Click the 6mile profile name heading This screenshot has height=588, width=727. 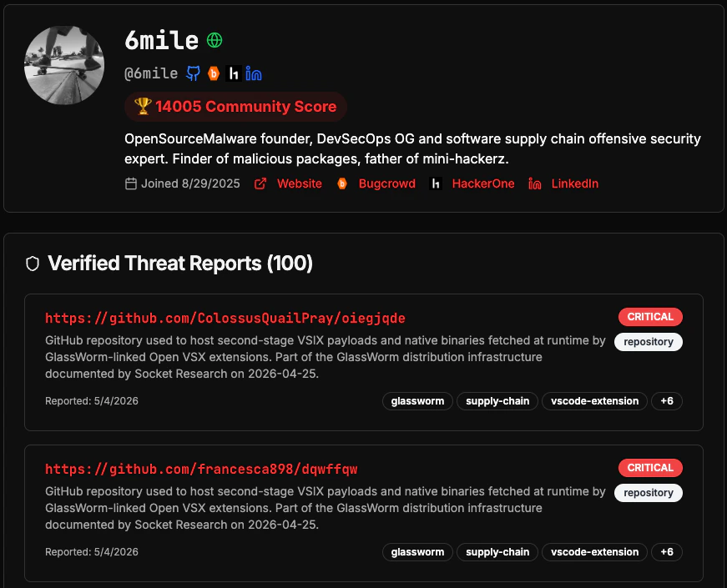161,40
